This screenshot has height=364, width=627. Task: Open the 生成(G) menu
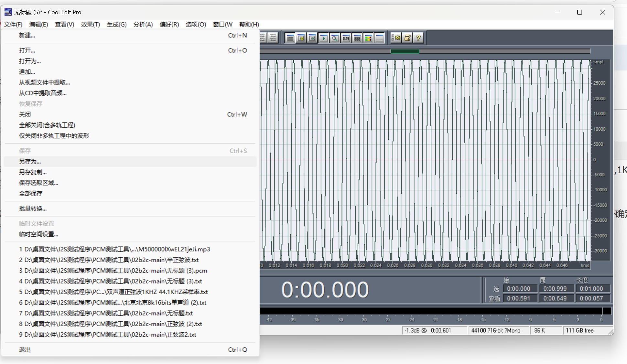116,24
